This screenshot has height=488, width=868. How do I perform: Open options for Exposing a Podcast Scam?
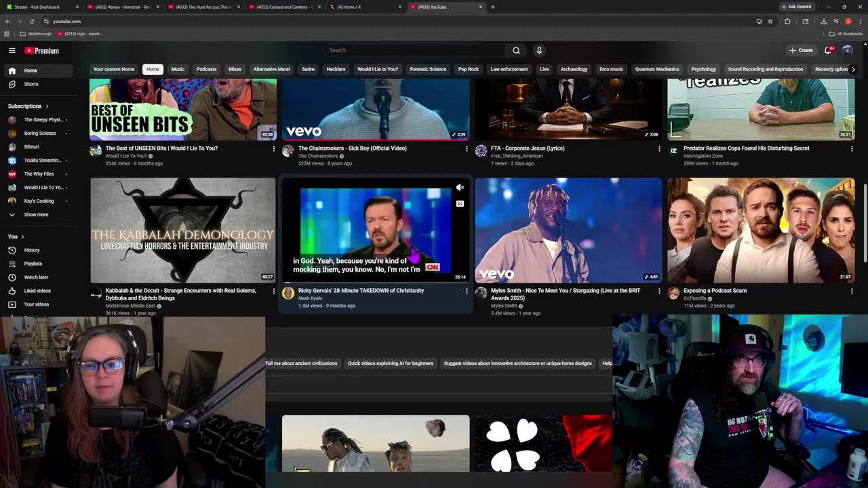(x=852, y=291)
